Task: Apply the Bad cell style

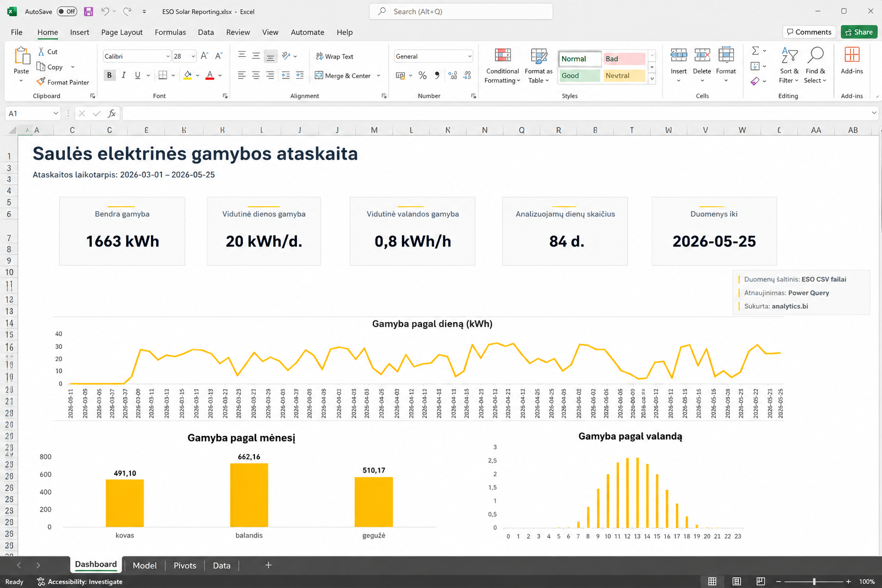Action: point(624,59)
